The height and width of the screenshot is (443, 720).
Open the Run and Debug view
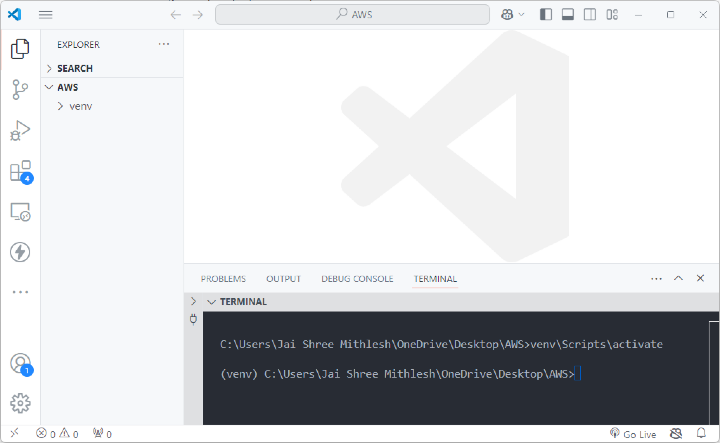pos(20,130)
